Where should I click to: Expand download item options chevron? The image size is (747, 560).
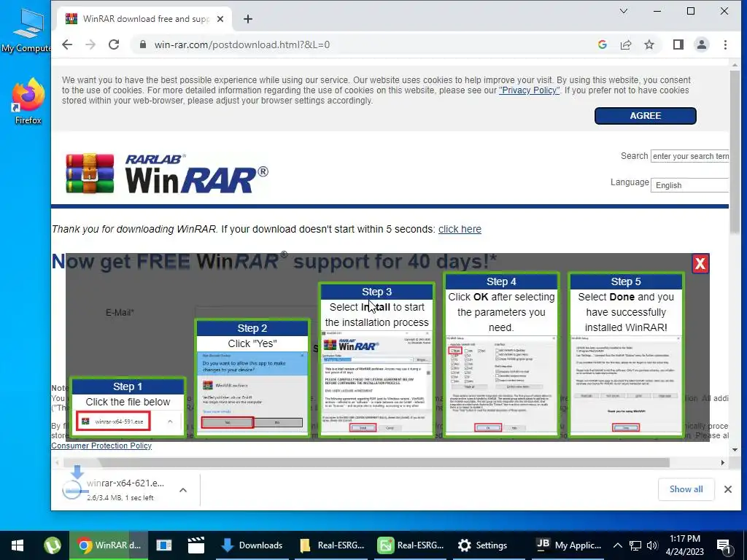coord(183,489)
